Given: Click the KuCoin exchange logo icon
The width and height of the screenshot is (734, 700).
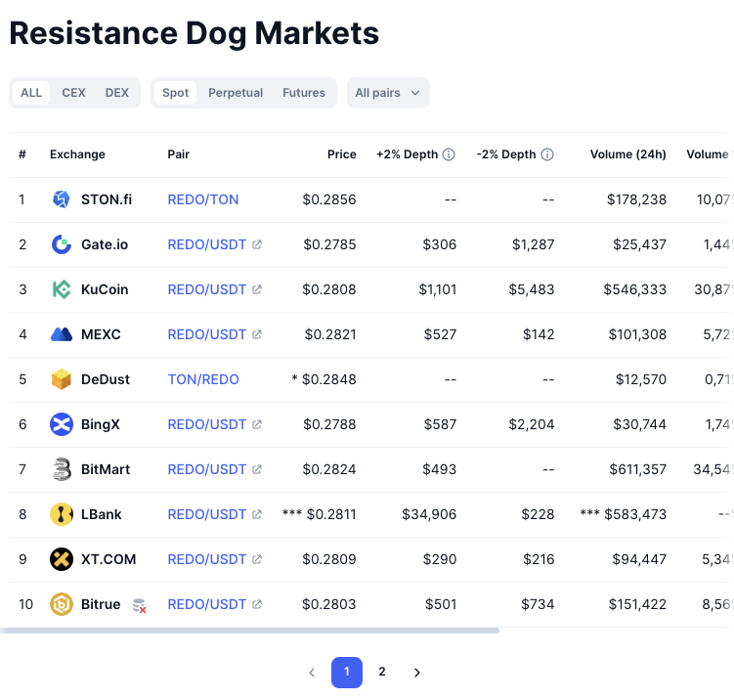Looking at the screenshot, I should (x=62, y=289).
